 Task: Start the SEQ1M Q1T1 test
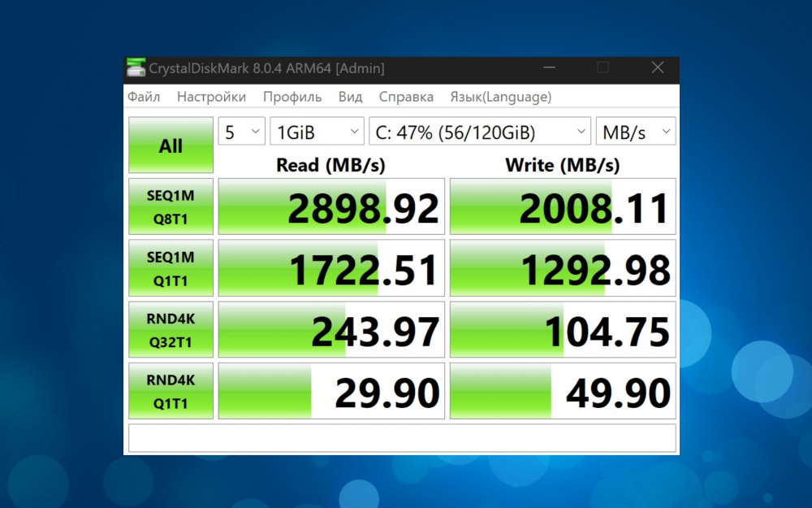pos(171,268)
